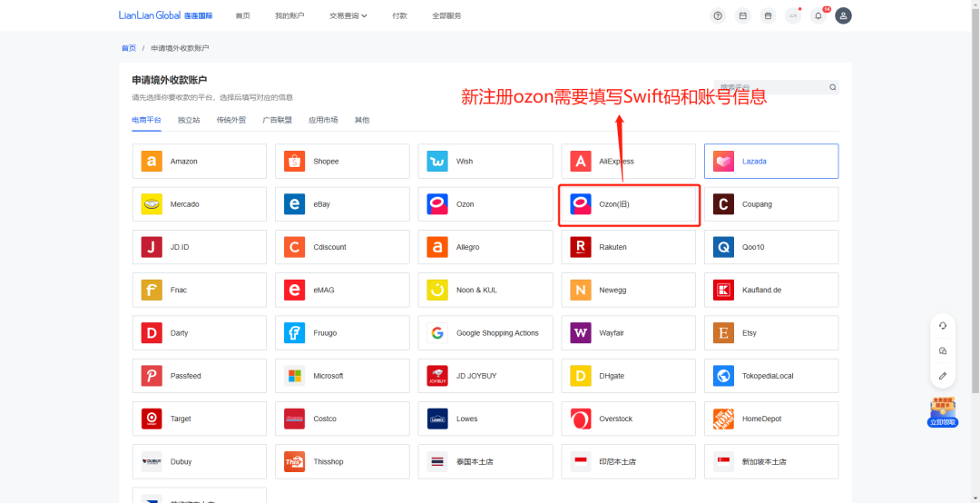
Task: Open the notification bell icon
Action: click(x=818, y=15)
